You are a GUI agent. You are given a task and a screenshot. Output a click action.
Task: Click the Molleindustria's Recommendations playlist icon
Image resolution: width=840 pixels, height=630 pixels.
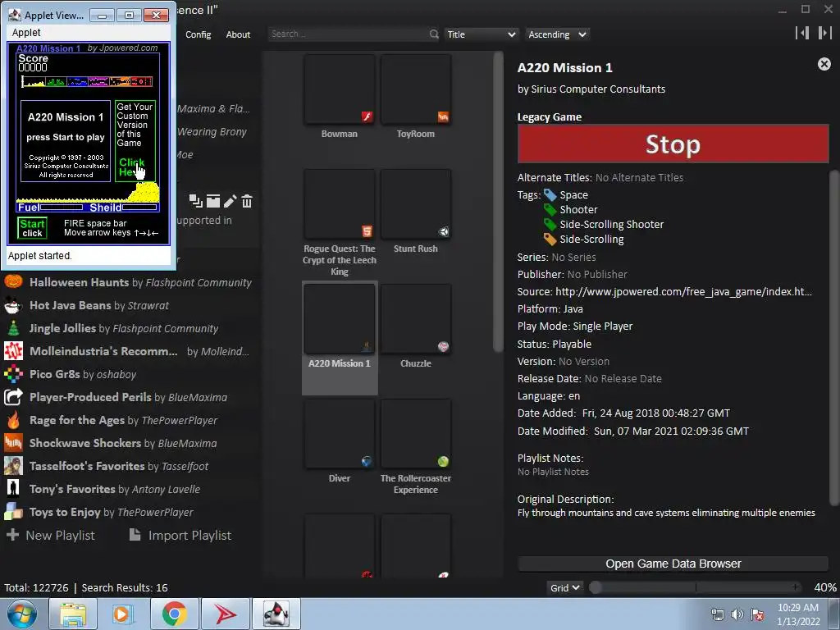tap(13, 351)
